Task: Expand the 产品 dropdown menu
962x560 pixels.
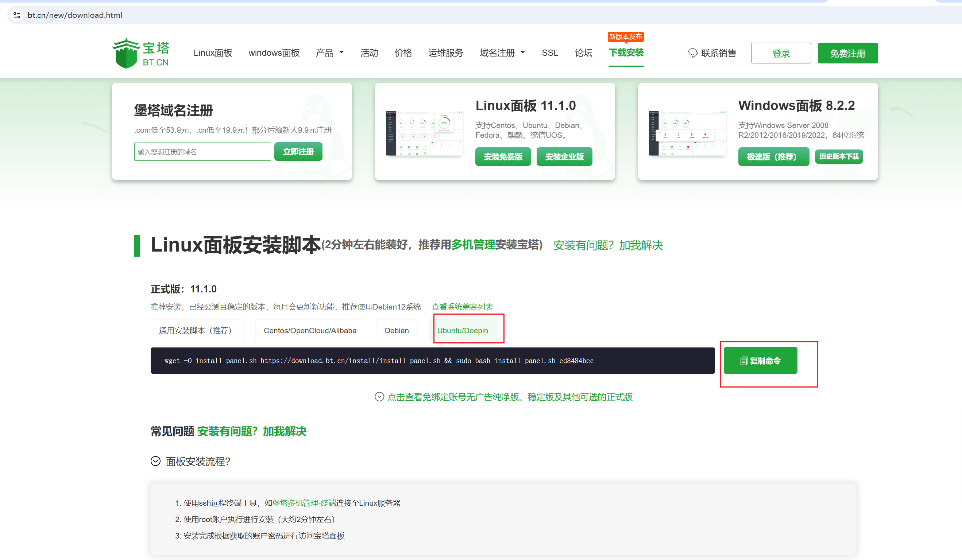Action: click(330, 52)
